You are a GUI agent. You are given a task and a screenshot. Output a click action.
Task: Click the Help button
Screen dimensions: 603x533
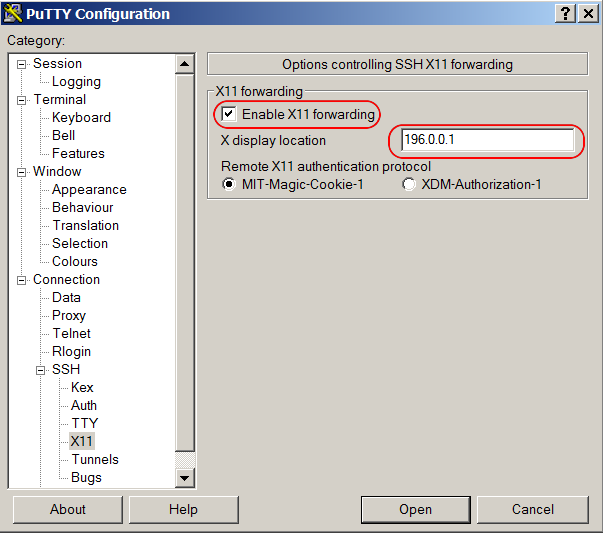click(x=183, y=510)
